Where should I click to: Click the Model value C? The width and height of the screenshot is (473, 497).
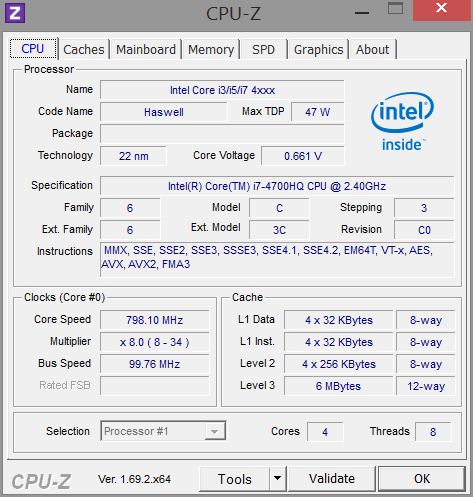(x=279, y=208)
